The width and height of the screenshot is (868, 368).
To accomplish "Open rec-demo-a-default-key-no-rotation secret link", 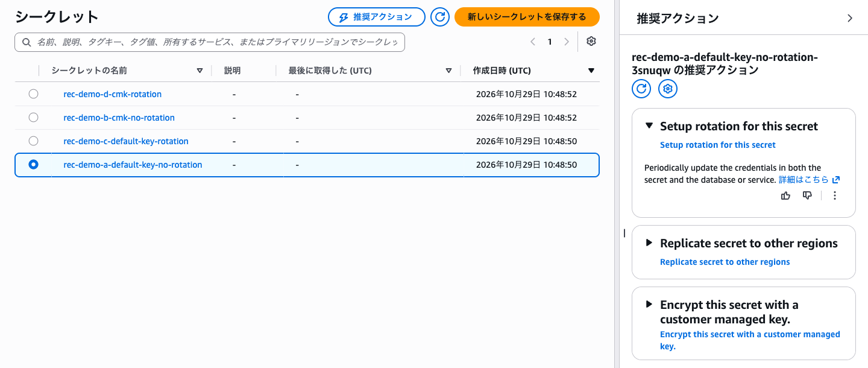I will (x=133, y=165).
